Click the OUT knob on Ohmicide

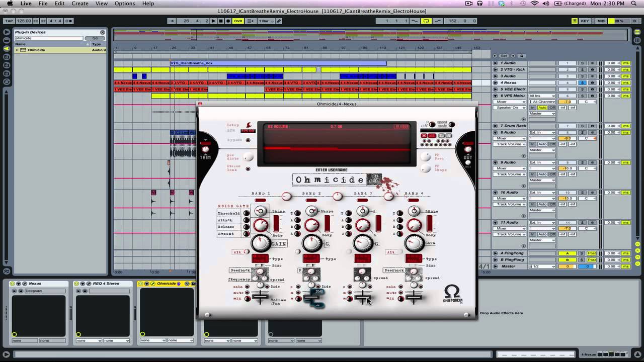[468, 149]
